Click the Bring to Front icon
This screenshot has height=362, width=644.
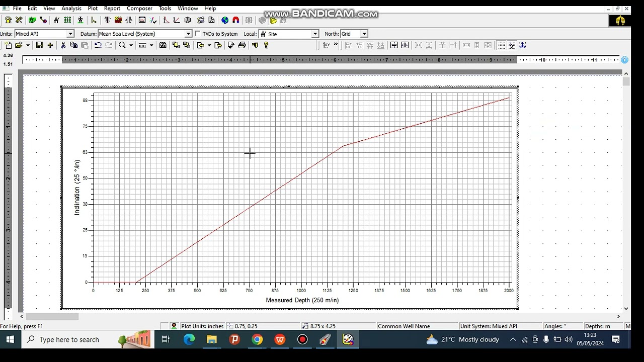pyautogui.click(x=176, y=45)
